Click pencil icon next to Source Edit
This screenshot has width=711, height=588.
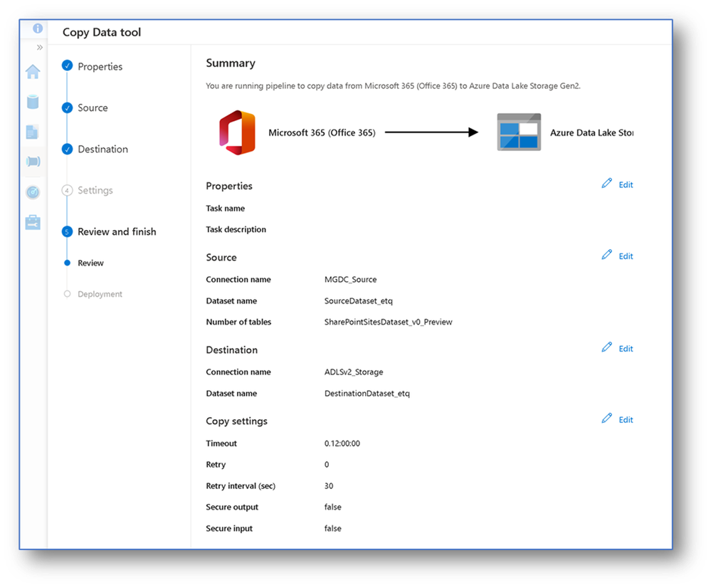coord(606,255)
